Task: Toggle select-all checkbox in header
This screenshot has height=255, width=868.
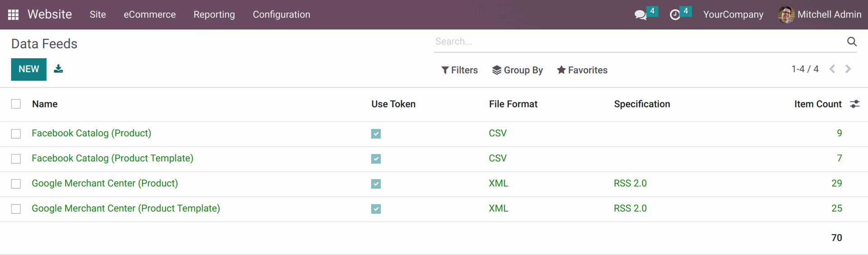Action: (x=16, y=104)
